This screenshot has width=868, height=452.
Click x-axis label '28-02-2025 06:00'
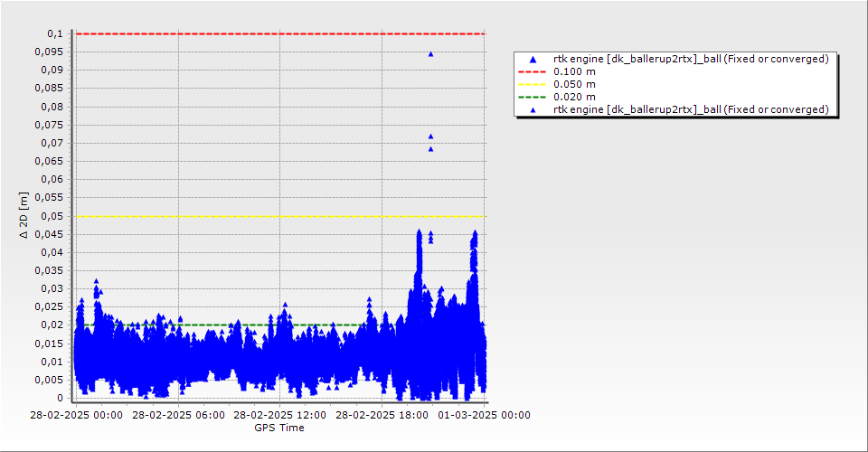178,415
